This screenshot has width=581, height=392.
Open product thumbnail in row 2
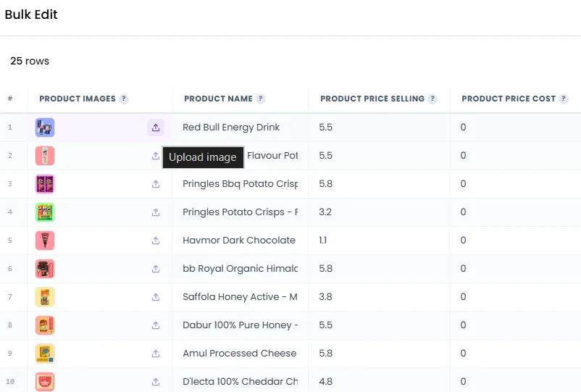[45, 156]
